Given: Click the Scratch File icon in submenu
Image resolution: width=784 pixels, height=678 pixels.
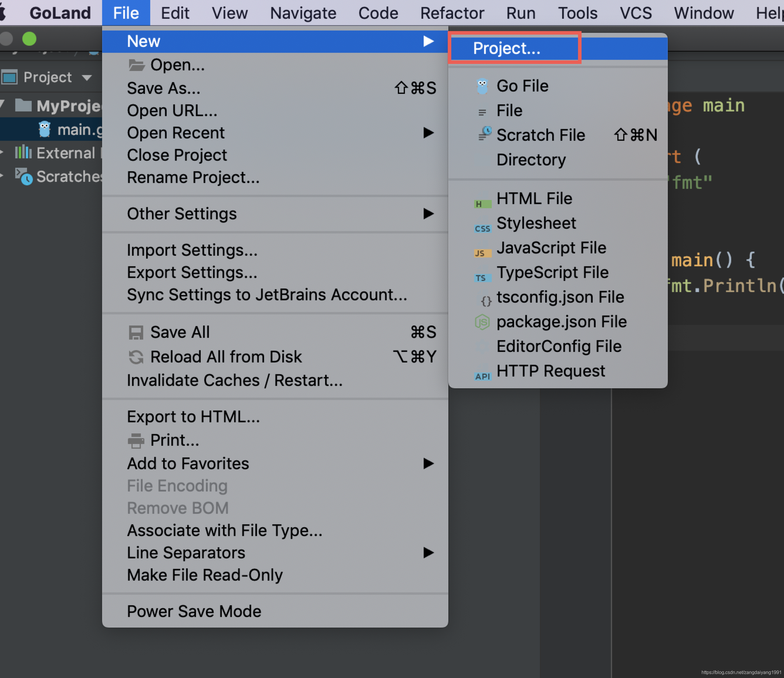Looking at the screenshot, I should pos(484,134).
